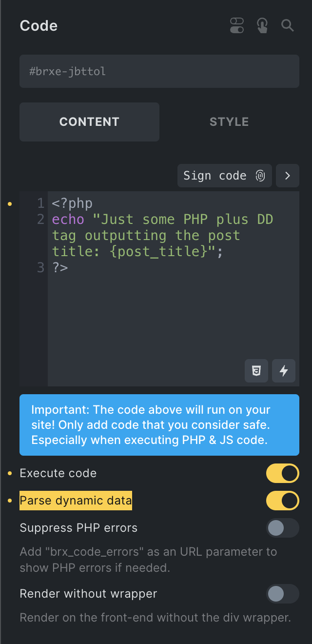The height and width of the screenshot is (644, 312).
Task: Enable Render without wrapper toggle
Action: pos(282,594)
